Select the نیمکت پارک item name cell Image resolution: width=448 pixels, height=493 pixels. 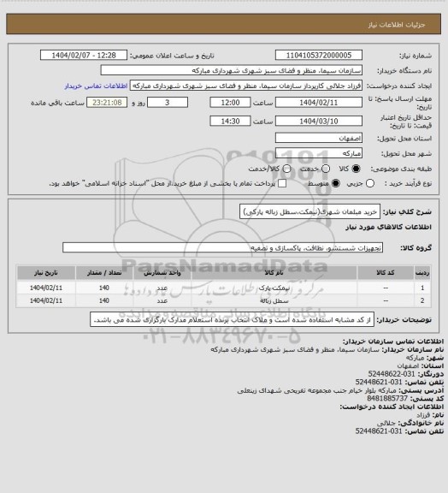coord(274,288)
